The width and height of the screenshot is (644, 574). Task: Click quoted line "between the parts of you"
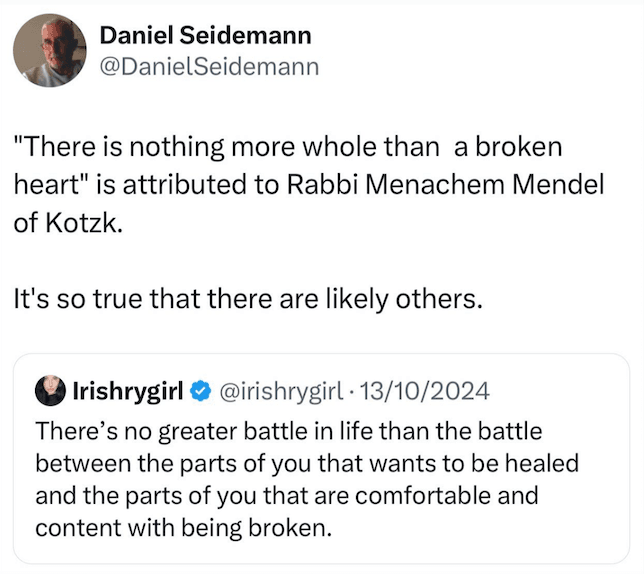pyautogui.click(x=173, y=464)
